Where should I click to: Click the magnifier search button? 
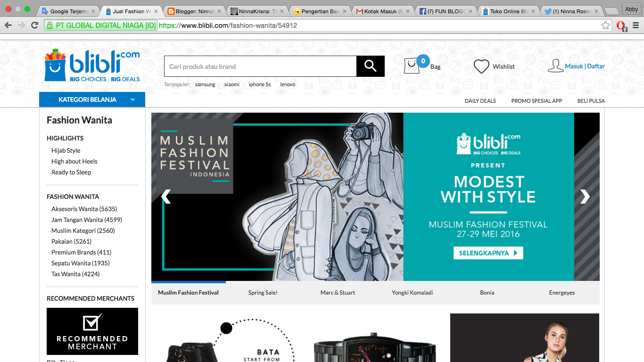(371, 66)
